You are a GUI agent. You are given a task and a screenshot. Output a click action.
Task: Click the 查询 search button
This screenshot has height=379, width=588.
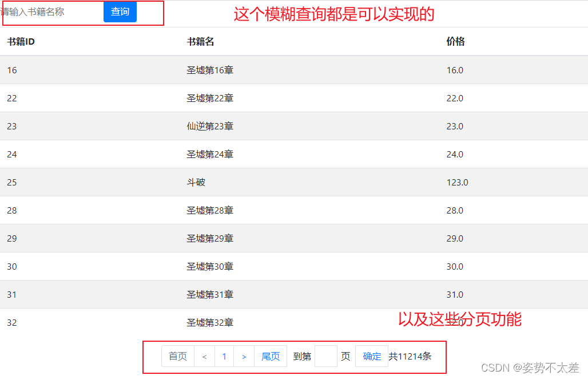(x=120, y=11)
